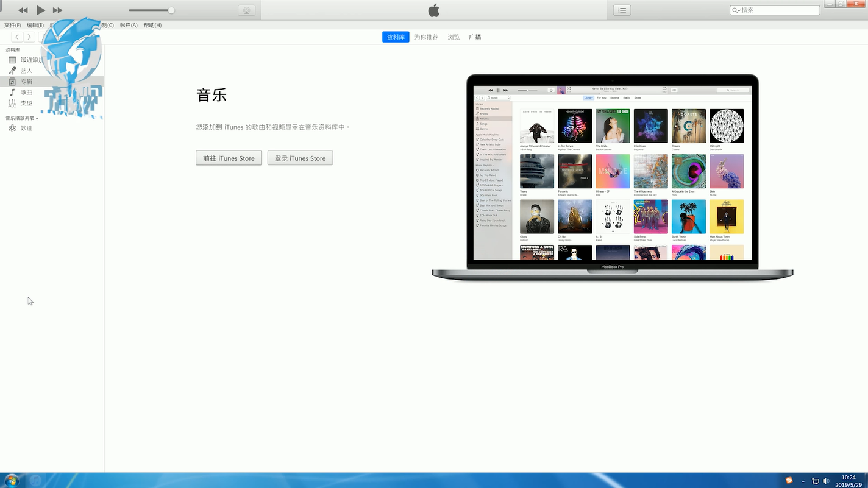This screenshot has width=868, height=488.
Task: Select the 歌曲 music note icon
Action: click(x=12, y=93)
